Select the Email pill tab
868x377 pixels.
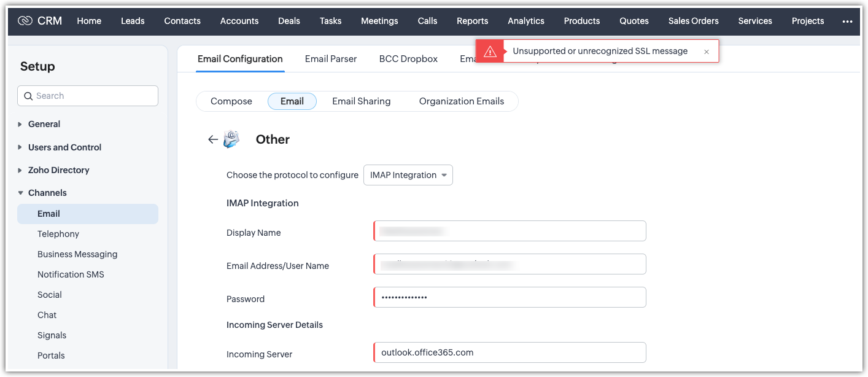coord(292,101)
